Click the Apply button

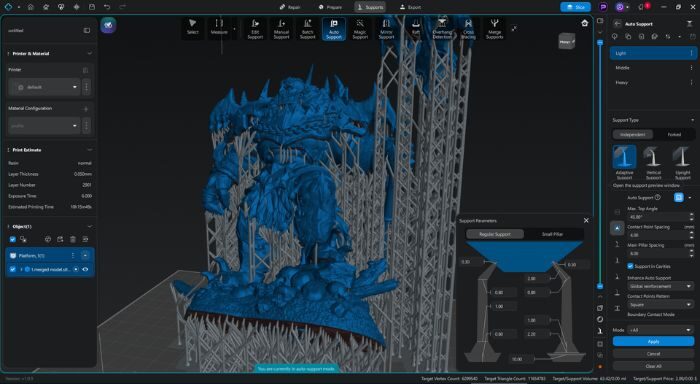[653, 342]
